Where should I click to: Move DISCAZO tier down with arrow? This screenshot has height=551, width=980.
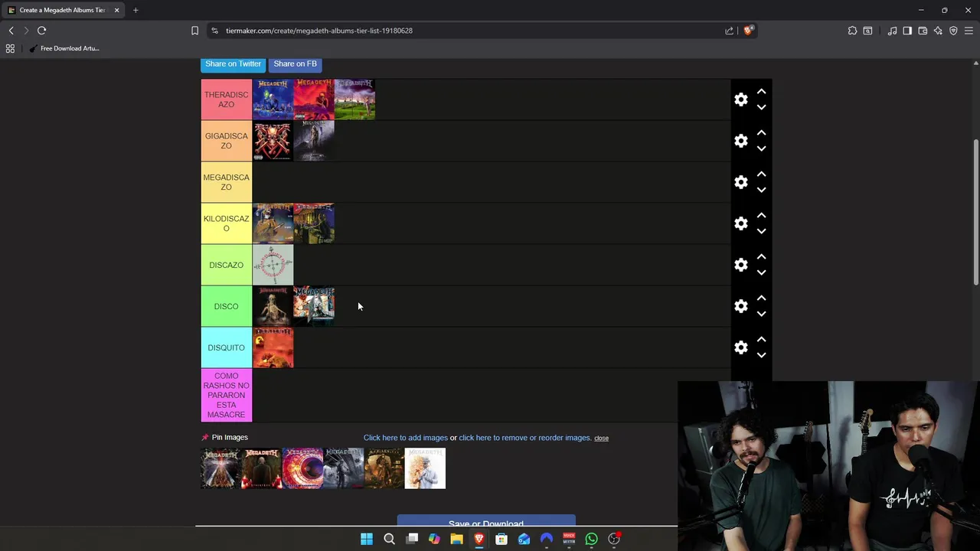(761, 273)
